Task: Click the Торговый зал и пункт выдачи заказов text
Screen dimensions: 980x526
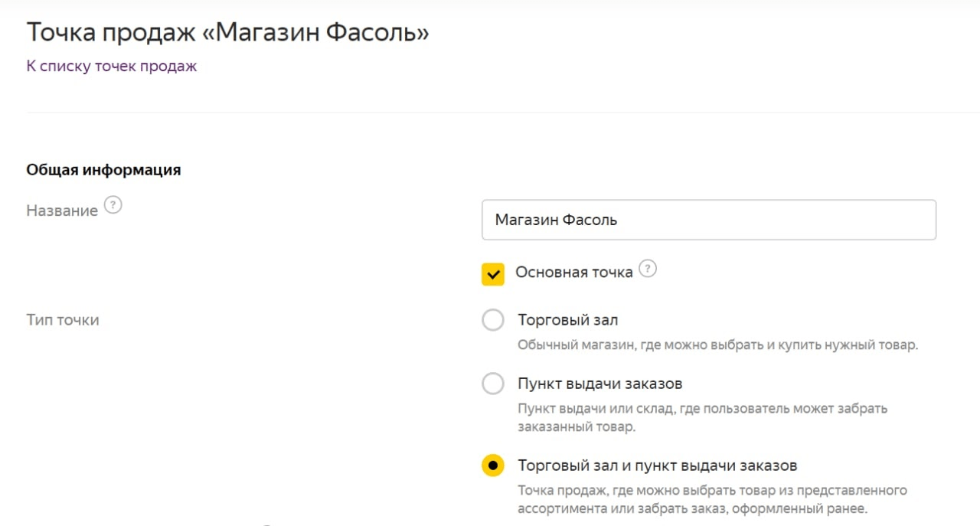Action: (658, 466)
